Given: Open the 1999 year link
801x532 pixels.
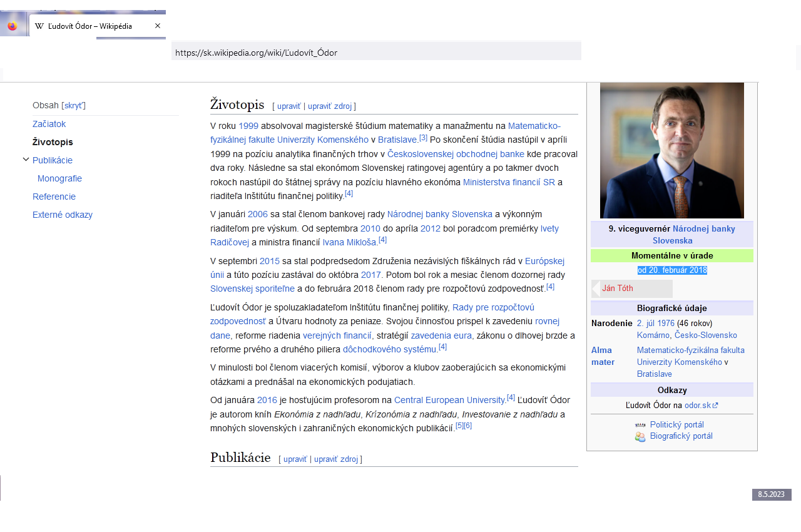Looking at the screenshot, I should pos(248,126).
